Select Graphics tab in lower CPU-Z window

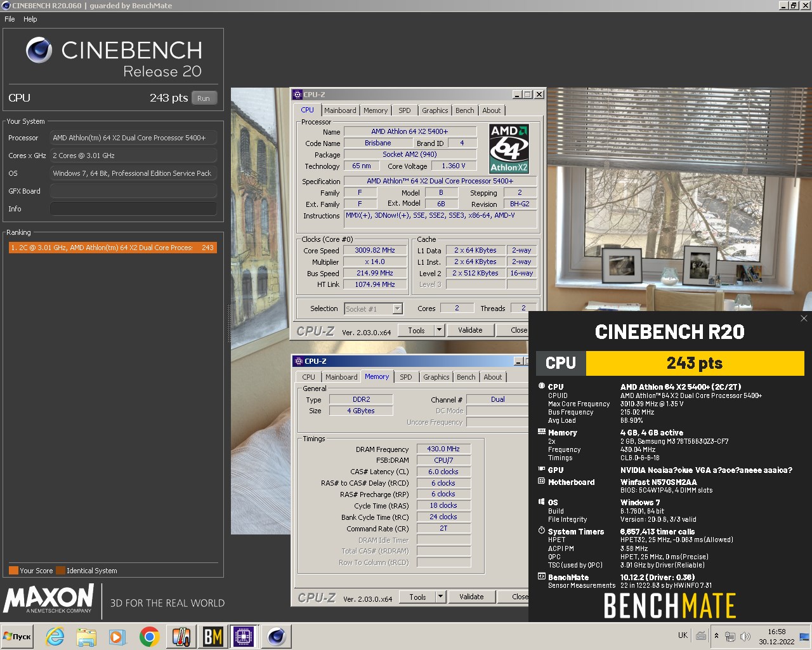pos(436,377)
